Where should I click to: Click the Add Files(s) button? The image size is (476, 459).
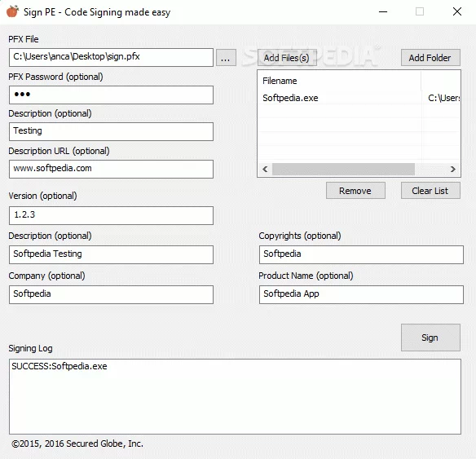tap(287, 58)
